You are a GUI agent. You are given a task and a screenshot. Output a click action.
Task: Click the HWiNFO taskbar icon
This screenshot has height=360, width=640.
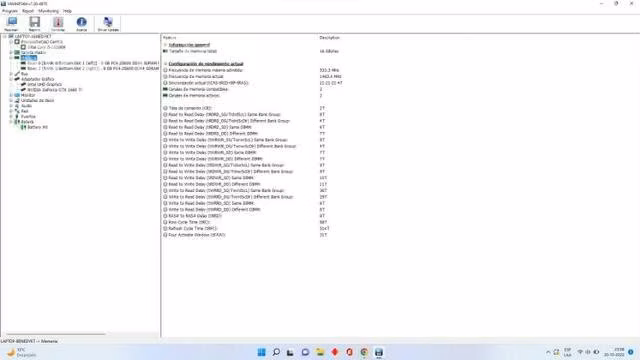click(x=379, y=352)
